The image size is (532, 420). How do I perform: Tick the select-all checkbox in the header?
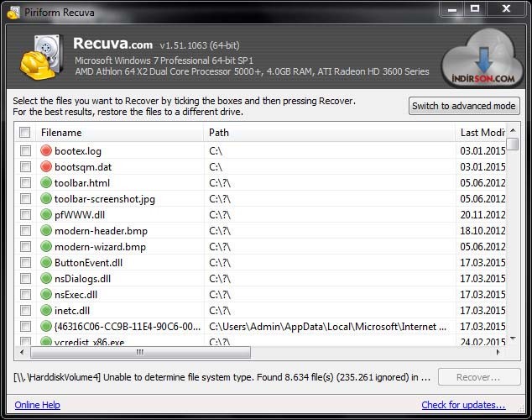click(25, 132)
